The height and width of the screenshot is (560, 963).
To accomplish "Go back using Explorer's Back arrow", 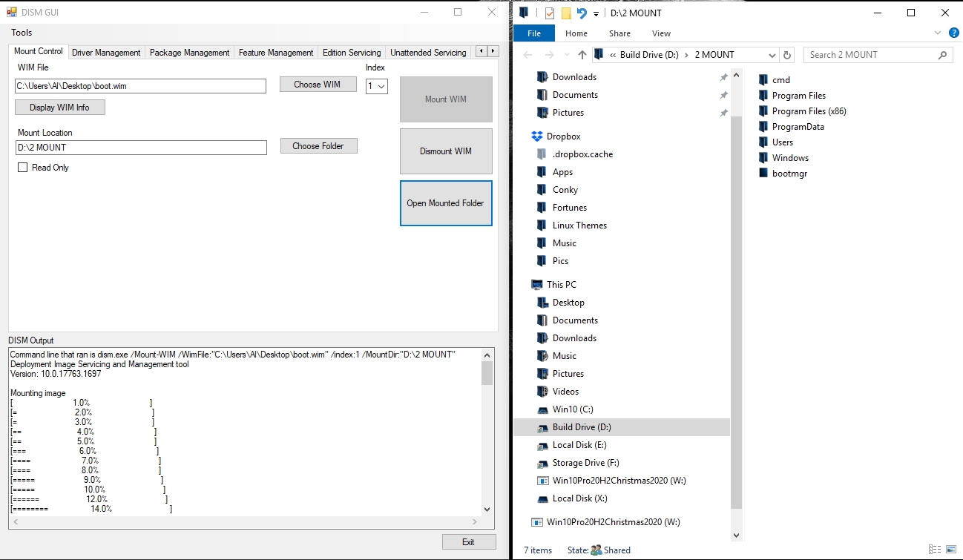I will tap(527, 55).
